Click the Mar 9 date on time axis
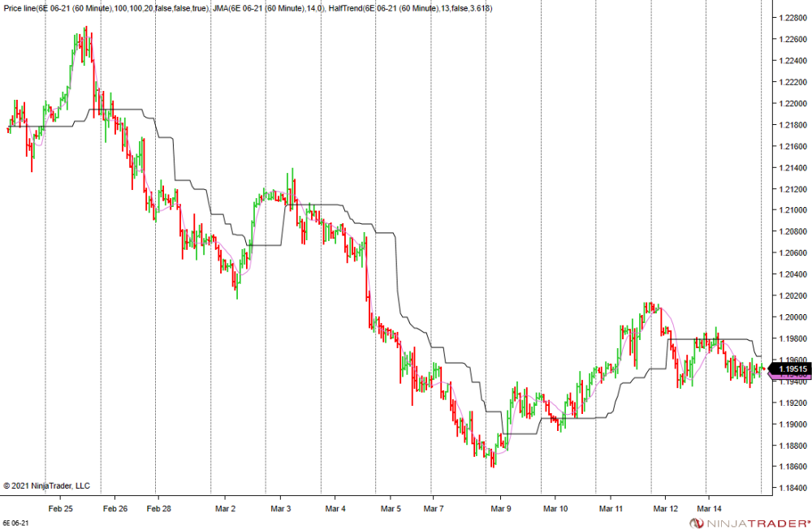 pos(500,509)
